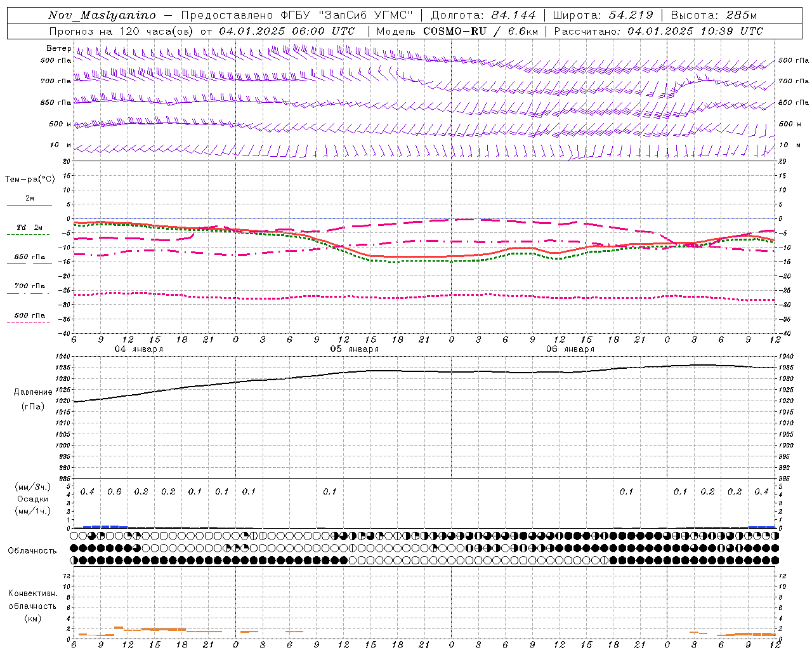Click the Осадки panel label
This screenshot has height=650, width=812.
click(x=33, y=499)
